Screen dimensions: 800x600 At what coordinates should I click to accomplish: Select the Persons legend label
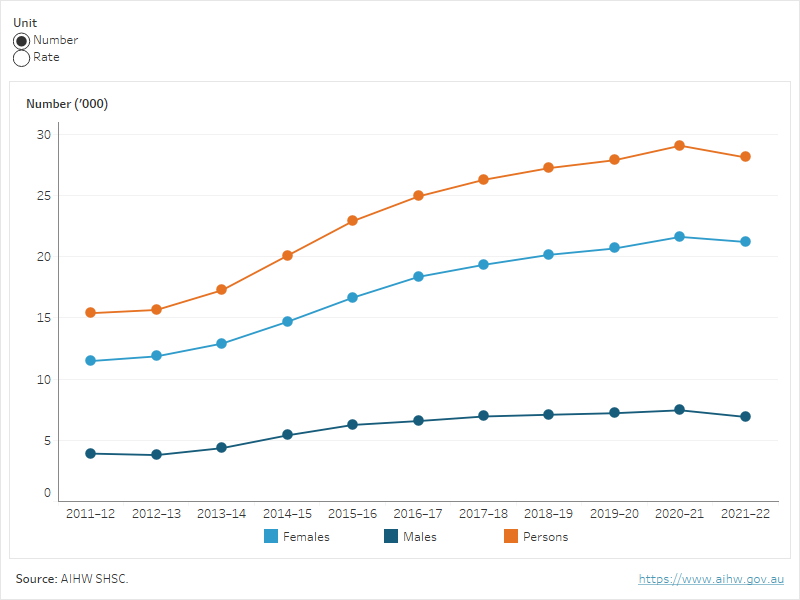[545, 537]
